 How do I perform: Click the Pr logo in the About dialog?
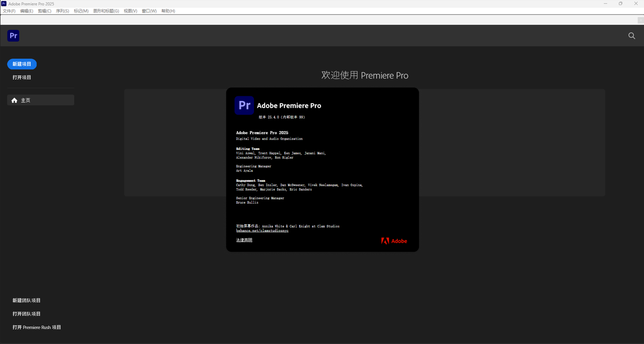point(244,106)
